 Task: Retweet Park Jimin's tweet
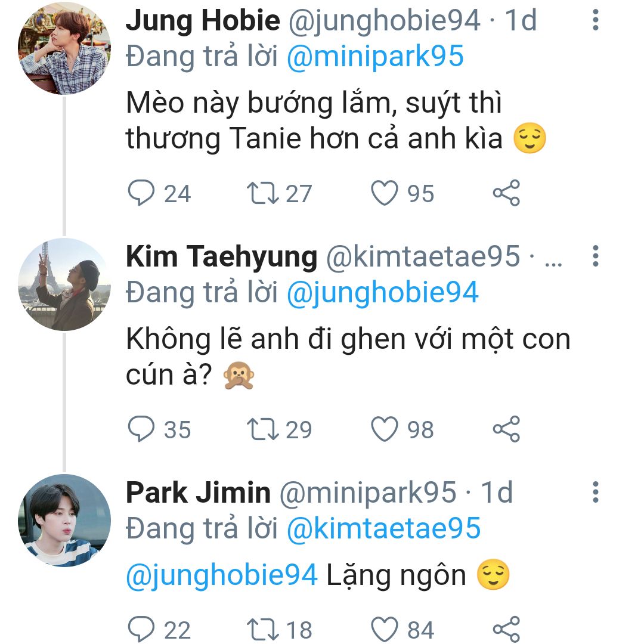click(261, 630)
